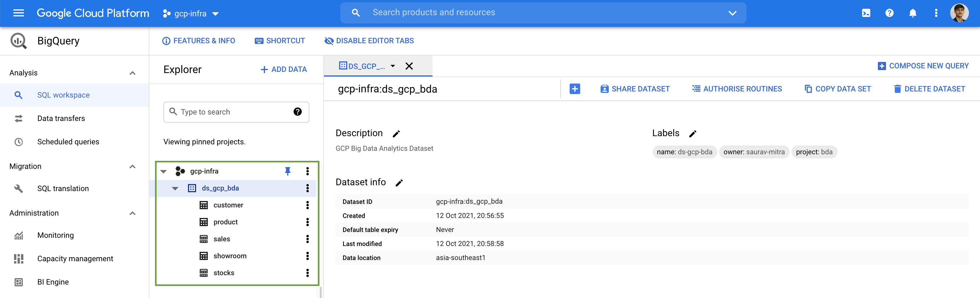980x298 pixels.
Task: Click AUTHORISE ROUTINES
Action: [737, 89]
